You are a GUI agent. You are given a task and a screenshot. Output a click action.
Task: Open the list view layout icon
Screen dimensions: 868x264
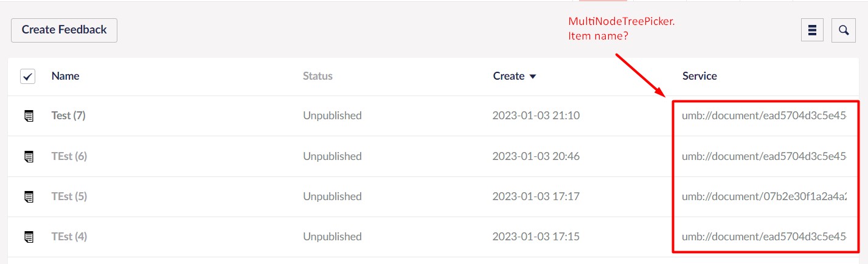(812, 30)
